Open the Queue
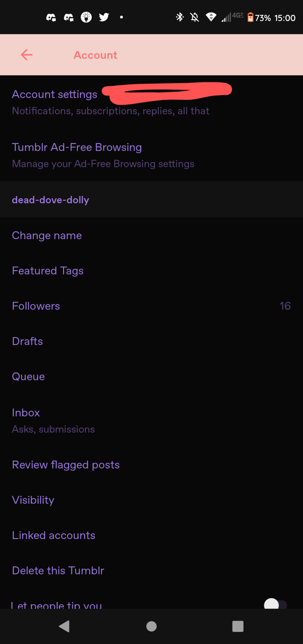 tap(151, 377)
